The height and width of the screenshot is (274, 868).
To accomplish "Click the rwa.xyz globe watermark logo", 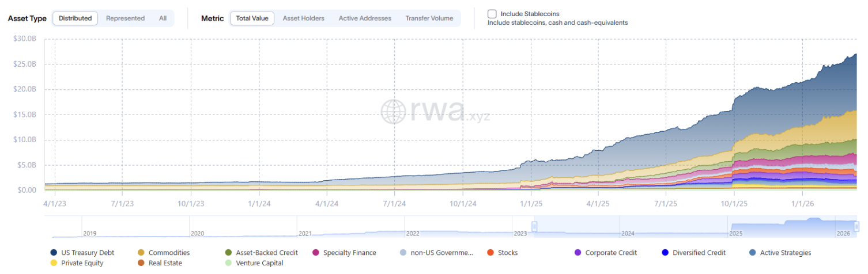I will [x=394, y=112].
